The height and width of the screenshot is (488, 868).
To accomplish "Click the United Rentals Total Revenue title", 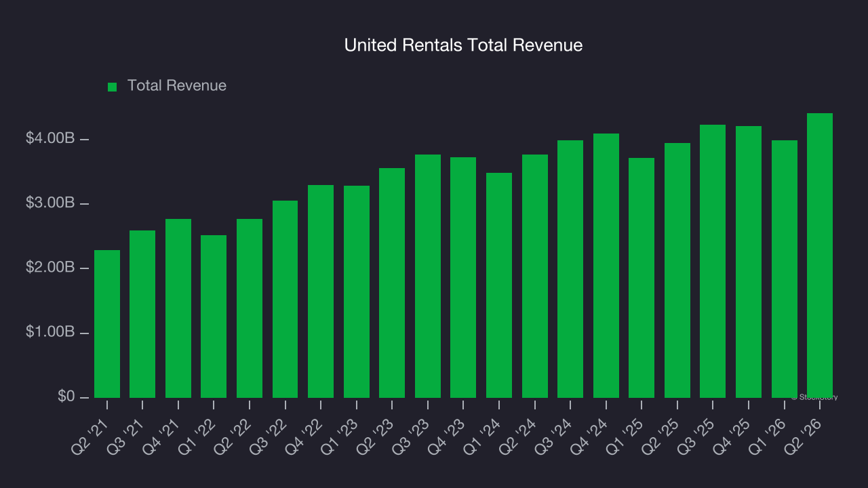I will 464,45.
